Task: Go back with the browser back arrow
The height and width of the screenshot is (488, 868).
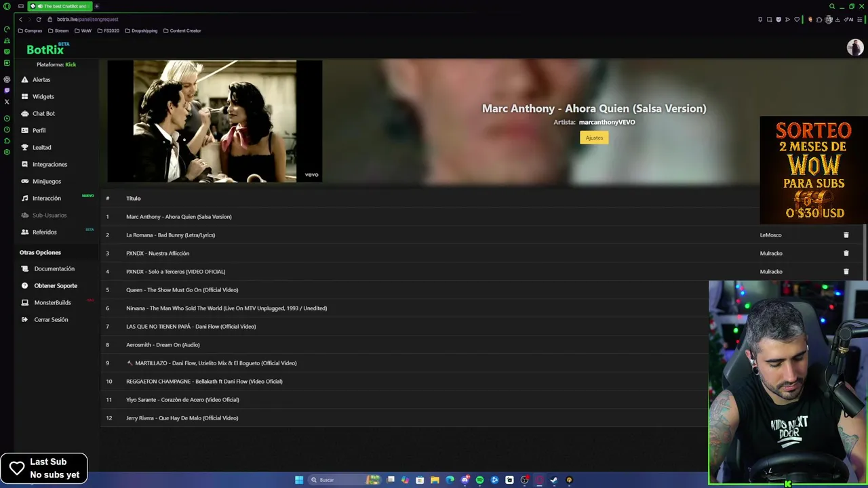Action: click(20, 19)
